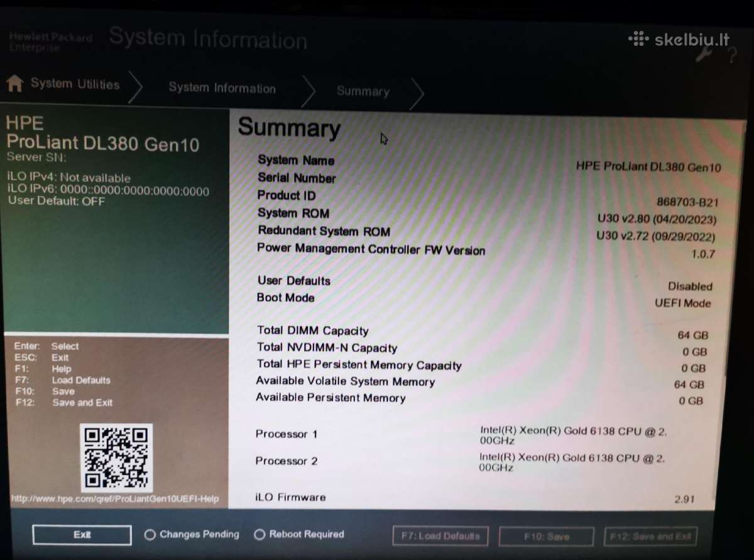Open the hpe.com ProLiantGen10UEFI-Help link
The height and width of the screenshot is (560, 754).
tap(115, 499)
